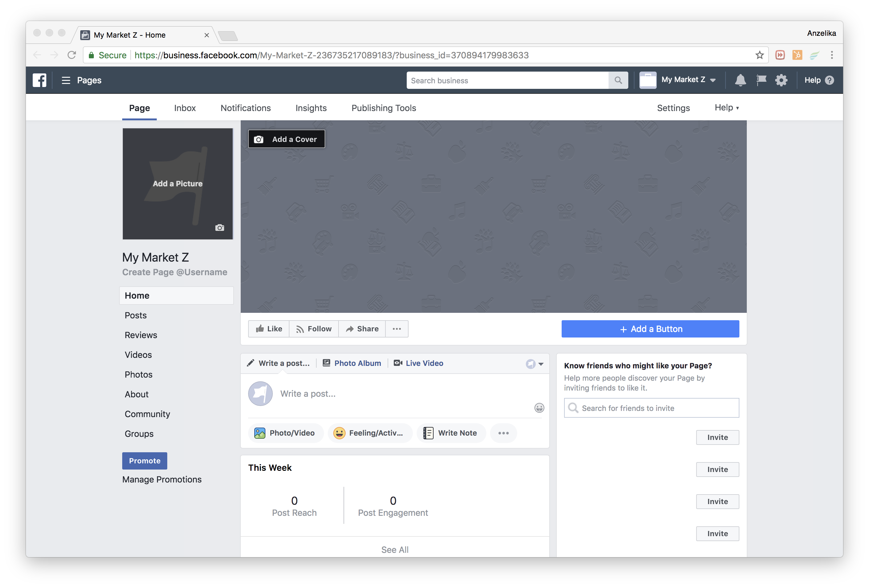Screen dimensions: 869x588
Task: Click the Pages label in header
Action: [x=89, y=81]
